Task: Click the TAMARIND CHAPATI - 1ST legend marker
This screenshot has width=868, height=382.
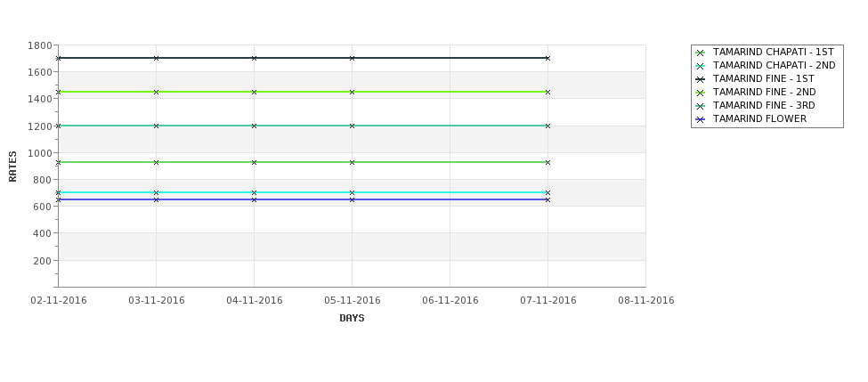Action: (701, 53)
